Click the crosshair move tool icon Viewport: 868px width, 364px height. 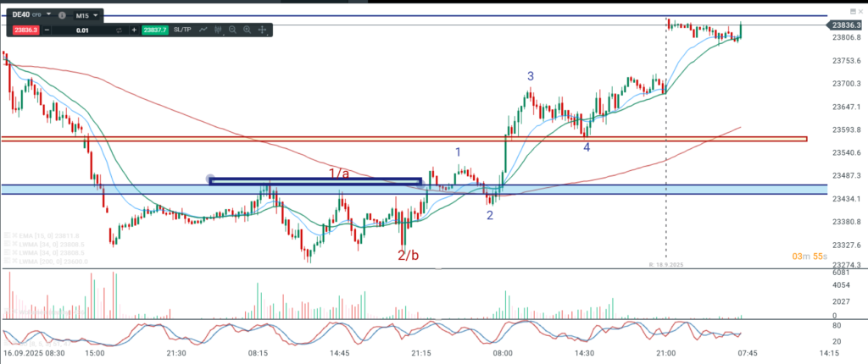pyautogui.click(x=262, y=30)
